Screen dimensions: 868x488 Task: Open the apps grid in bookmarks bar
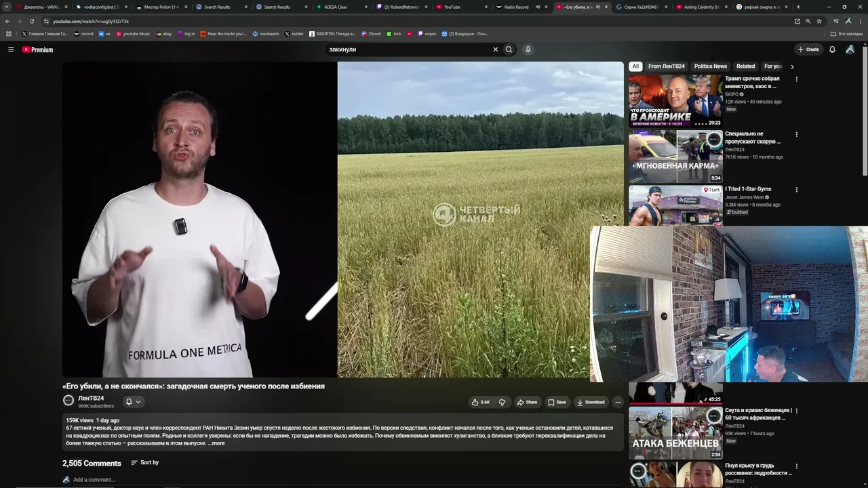[x=9, y=33]
